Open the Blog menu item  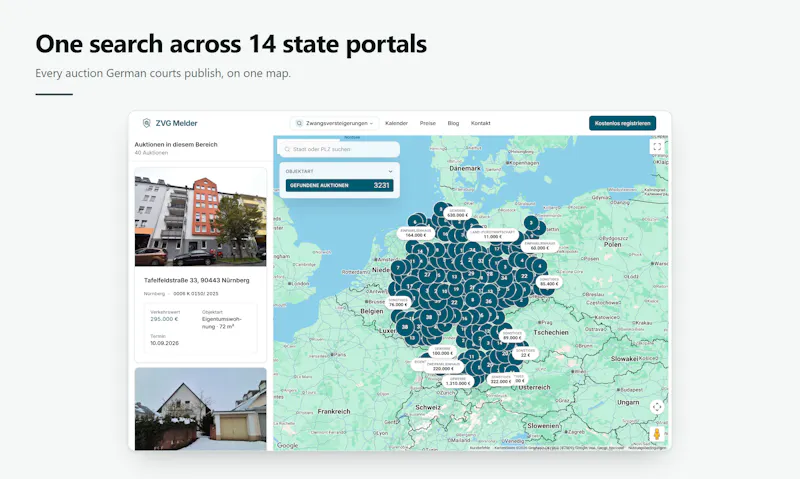(453, 123)
